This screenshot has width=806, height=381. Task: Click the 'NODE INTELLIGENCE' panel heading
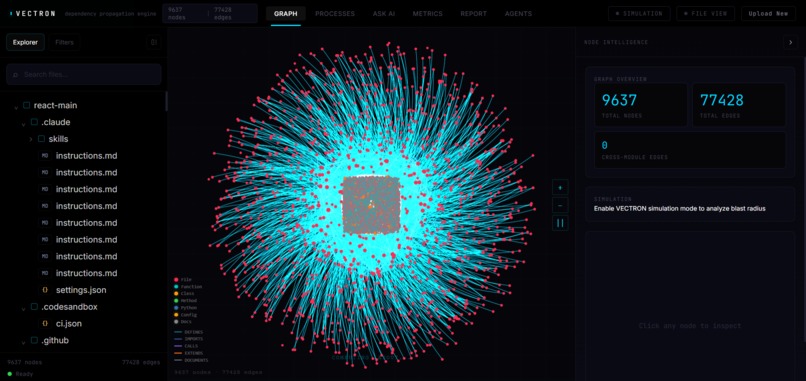coord(616,42)
